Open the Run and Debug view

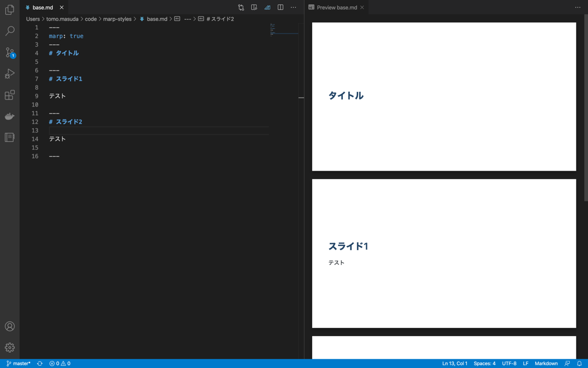pos(9,74)
